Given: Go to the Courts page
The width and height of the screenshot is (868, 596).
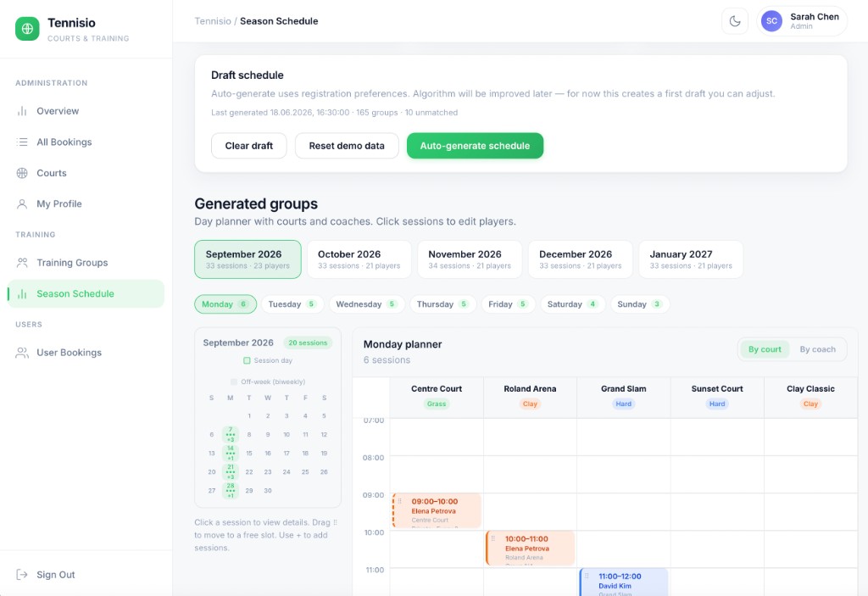Looking at the screenshot, I should 86,173.
